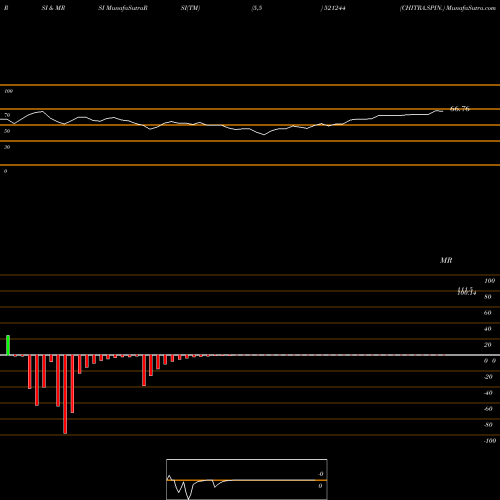Click the 50 level label on RSI panel

tap(7, 131)
